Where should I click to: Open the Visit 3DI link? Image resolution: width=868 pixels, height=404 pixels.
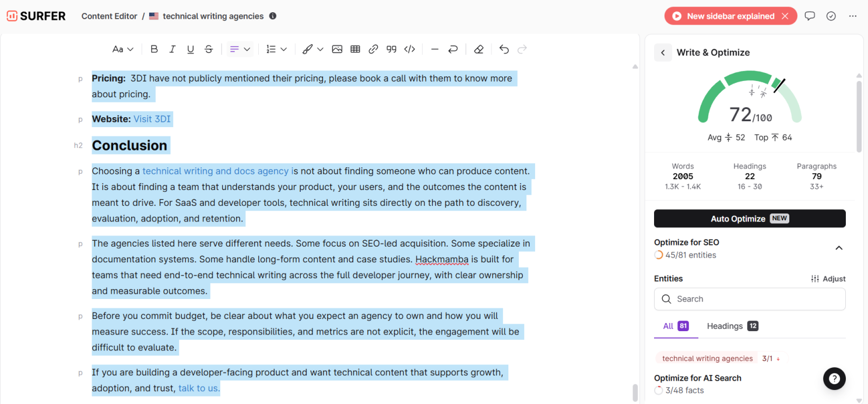point(152,119)
